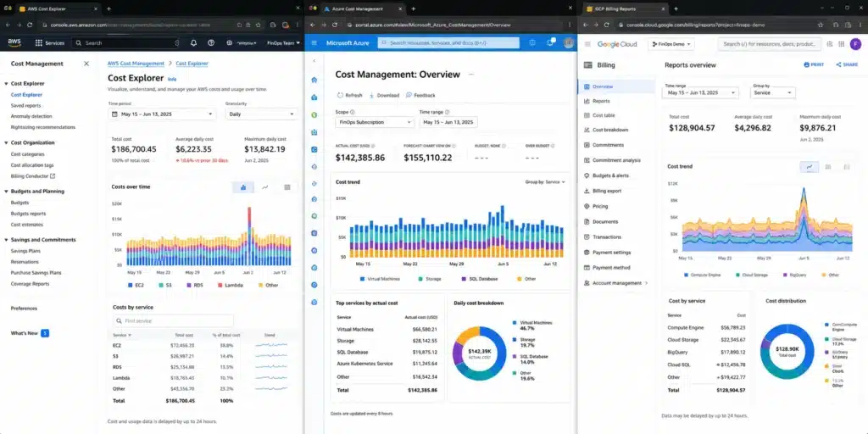Viewport: 868px width, 434px height.
Task: Click the BigQuery color swatch in GCP legend
Action: 787,275
